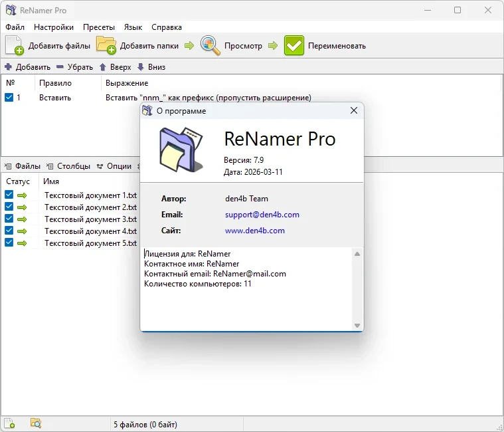Minimize the ReNamer Pro window

(428, 10)
